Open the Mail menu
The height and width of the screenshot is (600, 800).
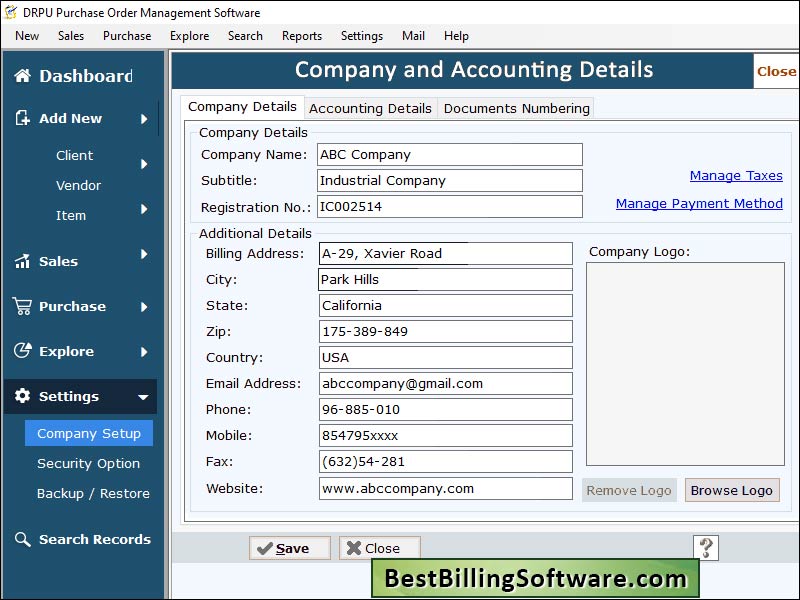point(412,35)
